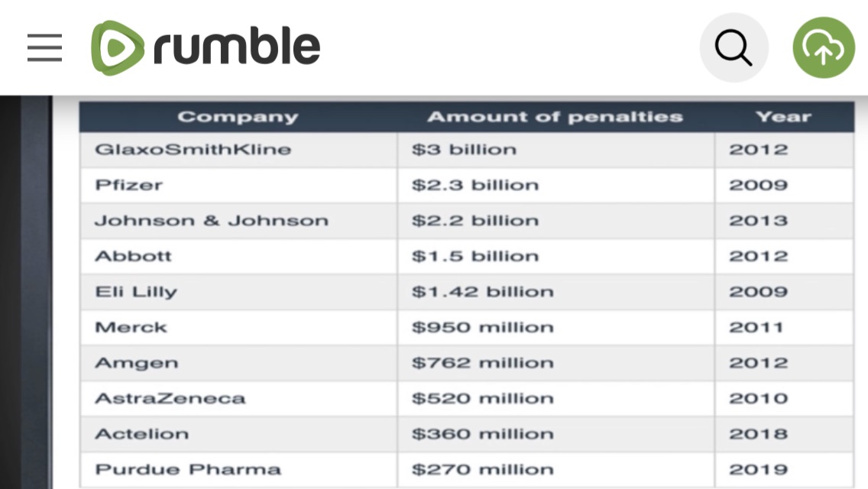The image size is (868, 489).
Task: Select the Abbott company cell
Action: (133, 256)
